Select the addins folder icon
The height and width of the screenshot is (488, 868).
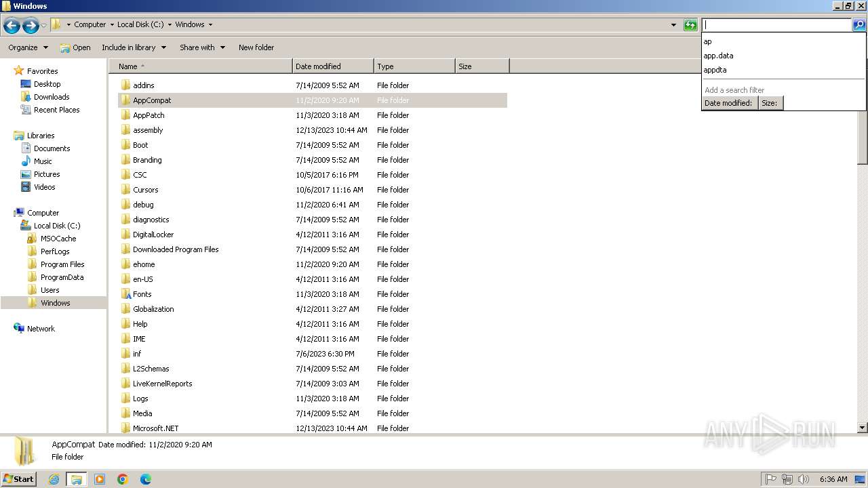click(x=125, y=85)
